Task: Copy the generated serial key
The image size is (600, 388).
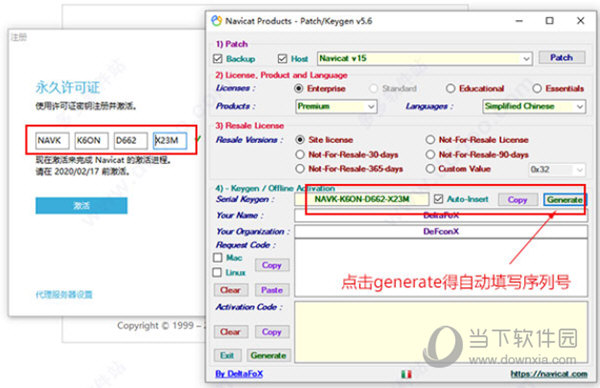Action: 517,200
